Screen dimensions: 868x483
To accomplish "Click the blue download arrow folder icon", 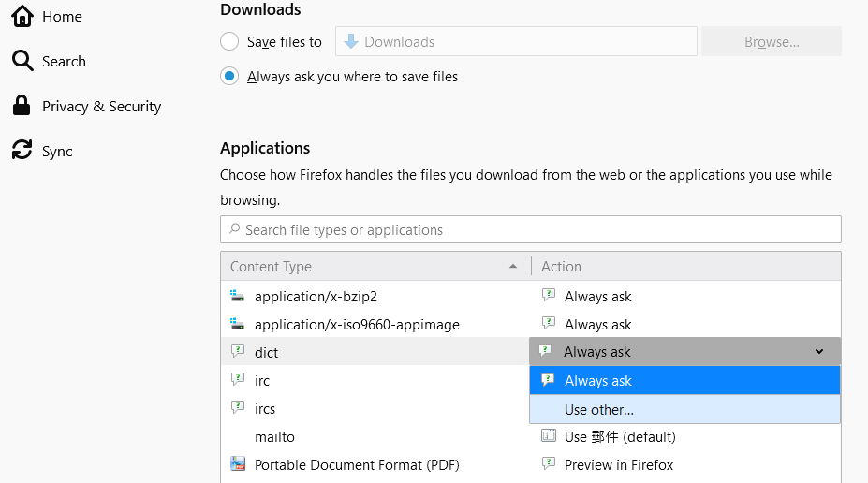I will (x=351, y=41).
